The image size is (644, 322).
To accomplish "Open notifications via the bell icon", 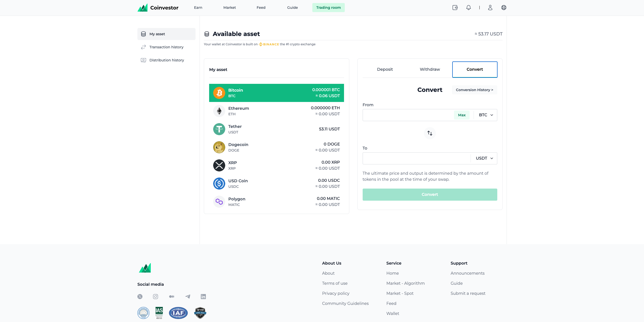I will click(468, 8).
